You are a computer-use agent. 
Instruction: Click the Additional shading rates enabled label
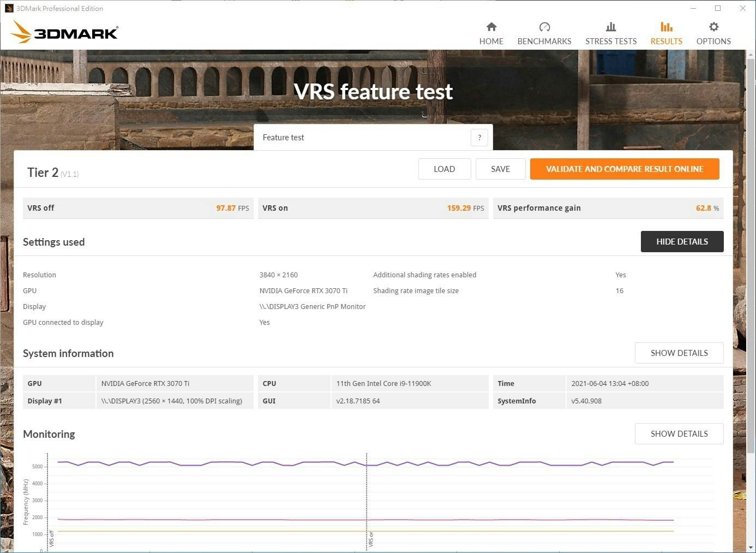(x=425, y=275)
